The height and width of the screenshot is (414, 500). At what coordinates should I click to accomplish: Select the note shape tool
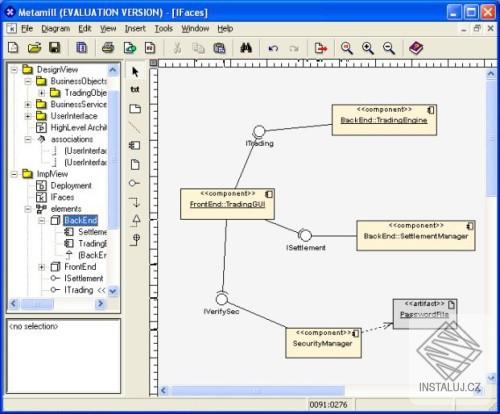coord(135,109)
